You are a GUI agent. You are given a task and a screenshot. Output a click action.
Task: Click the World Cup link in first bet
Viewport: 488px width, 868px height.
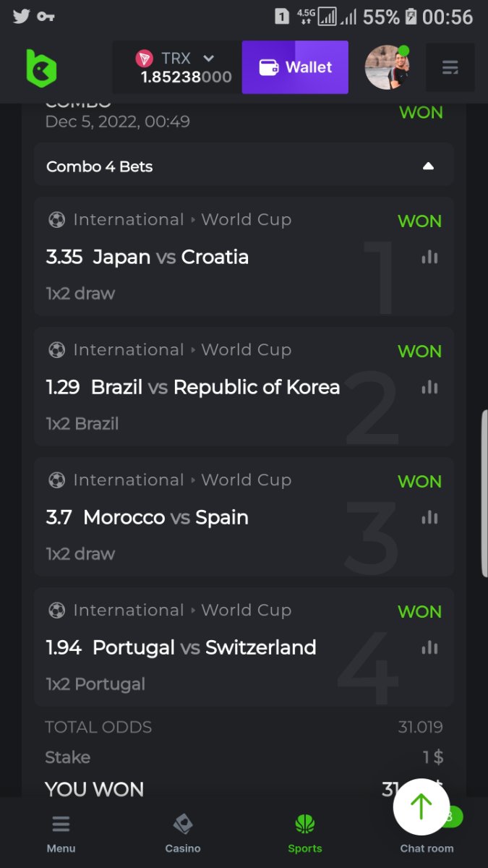click(246, 220)
